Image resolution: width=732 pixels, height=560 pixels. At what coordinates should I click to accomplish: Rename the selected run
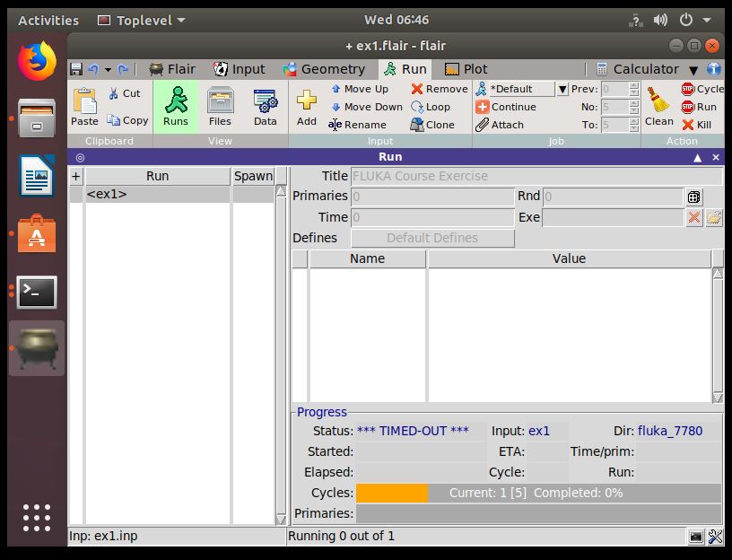tap(357, 125)
